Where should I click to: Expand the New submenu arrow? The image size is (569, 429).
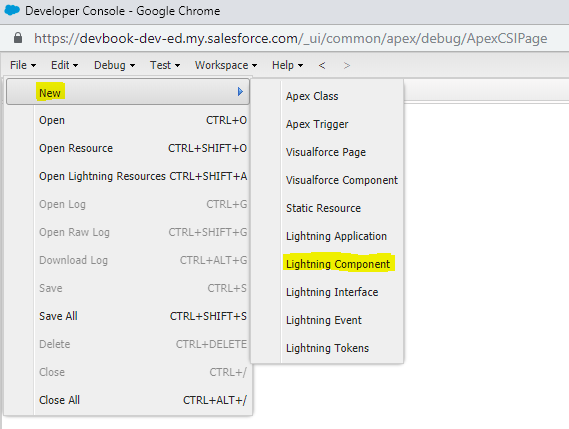coord(240,91)
